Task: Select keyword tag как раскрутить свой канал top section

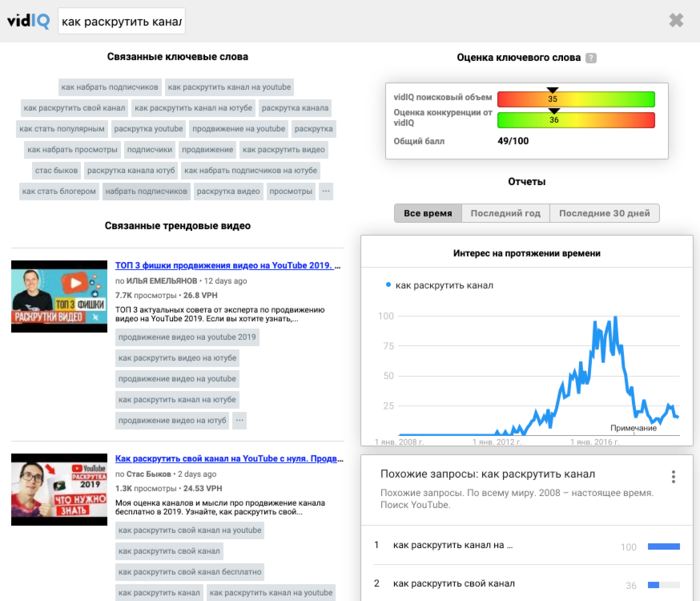Action: click(x=74, y=107)
